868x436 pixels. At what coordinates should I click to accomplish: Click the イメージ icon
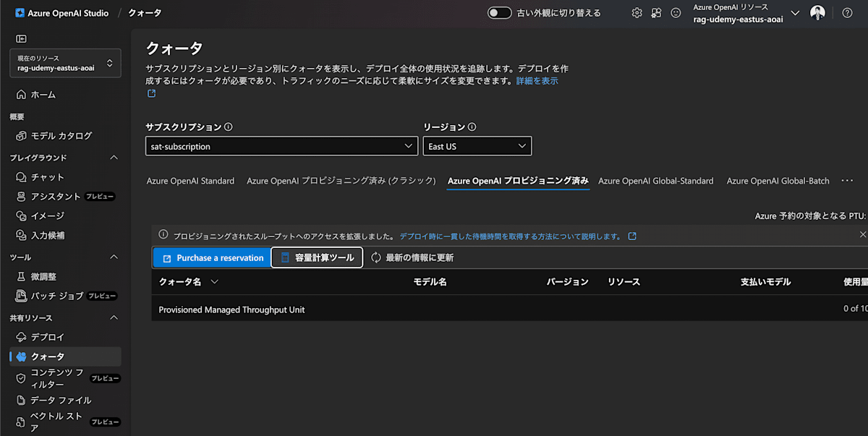(x=21, y=215)
